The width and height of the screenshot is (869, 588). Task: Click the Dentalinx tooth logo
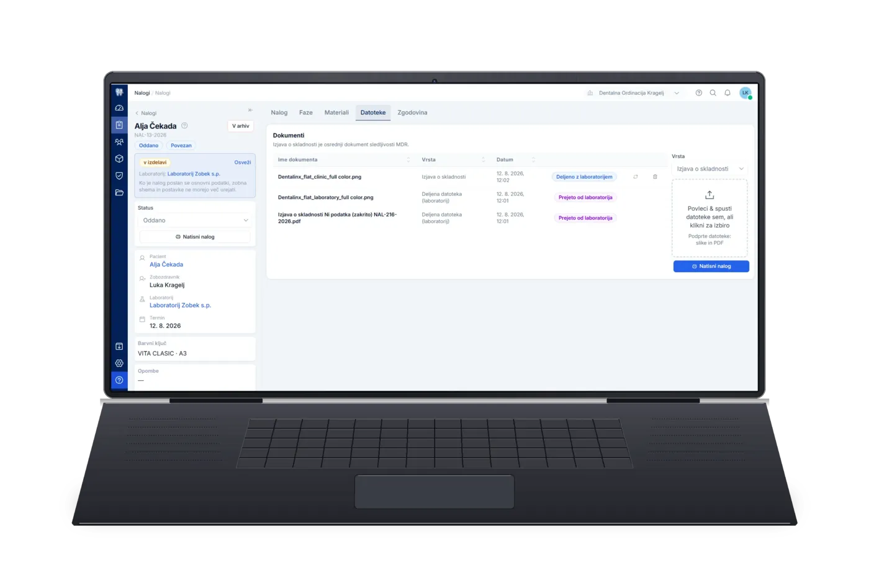119,92
